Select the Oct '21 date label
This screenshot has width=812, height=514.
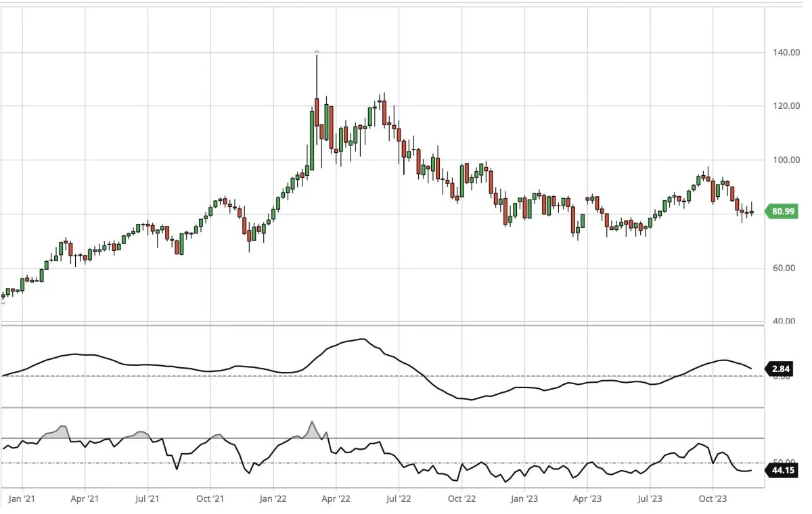coord(210,499)
